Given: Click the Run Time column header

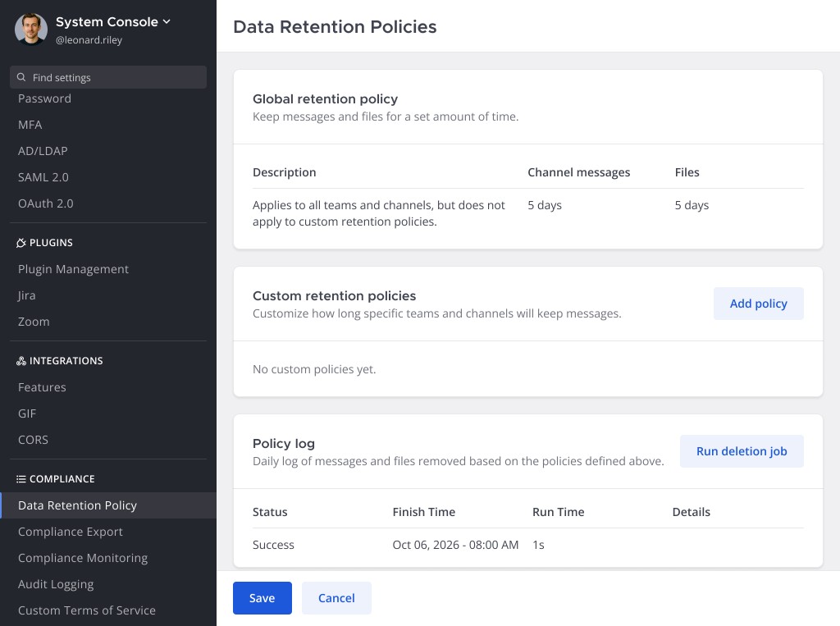Looking at the screenshot, I should point(558,513).
